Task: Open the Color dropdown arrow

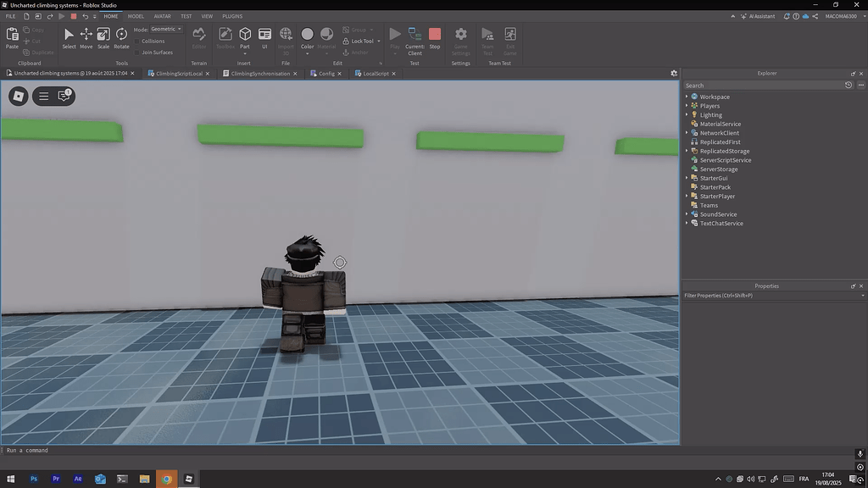Action: 307,53
